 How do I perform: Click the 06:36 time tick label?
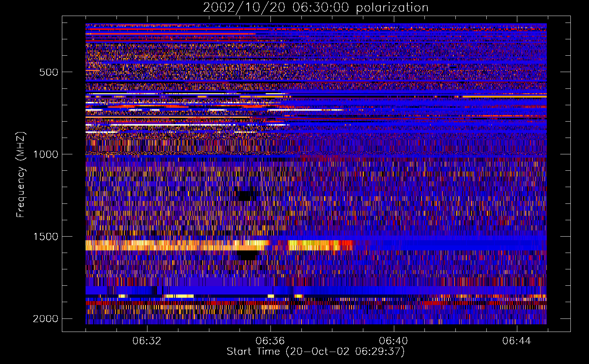coord(270,341)
